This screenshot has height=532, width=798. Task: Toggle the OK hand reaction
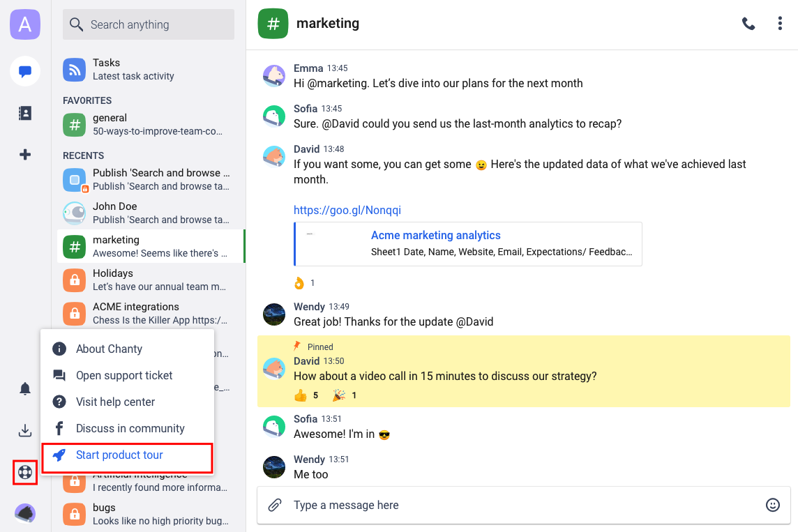click(304, 282)
